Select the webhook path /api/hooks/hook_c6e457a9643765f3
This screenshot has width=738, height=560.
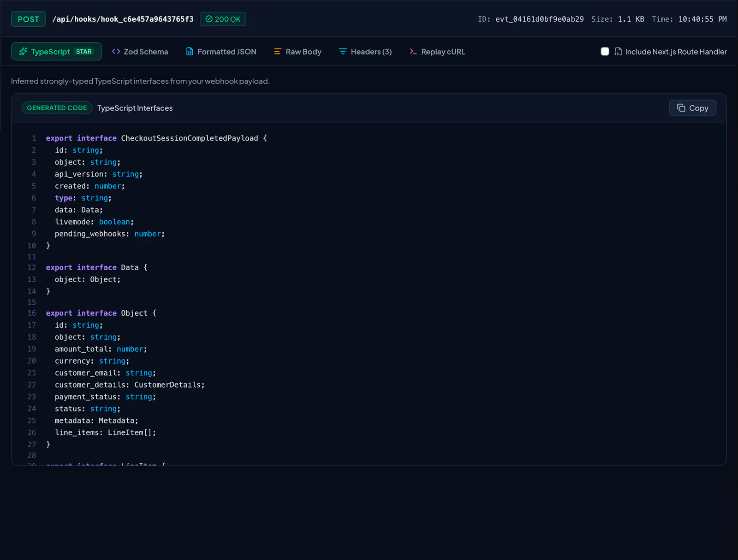pyautogui.click(x=123, y=19)
